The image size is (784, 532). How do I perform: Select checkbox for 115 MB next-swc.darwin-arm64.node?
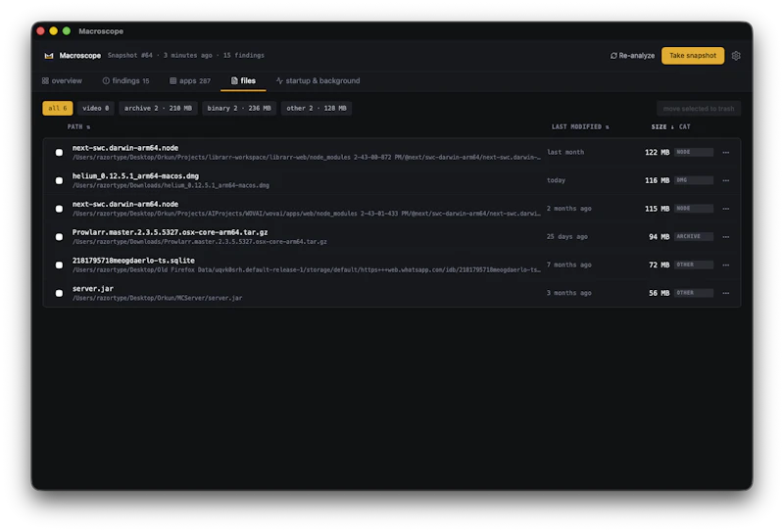59,209
